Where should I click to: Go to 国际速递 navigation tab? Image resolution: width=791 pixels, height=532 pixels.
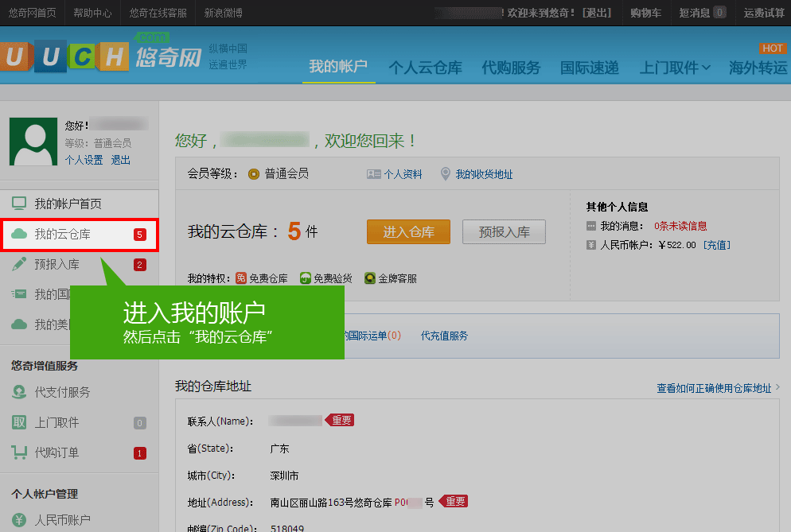589,68
